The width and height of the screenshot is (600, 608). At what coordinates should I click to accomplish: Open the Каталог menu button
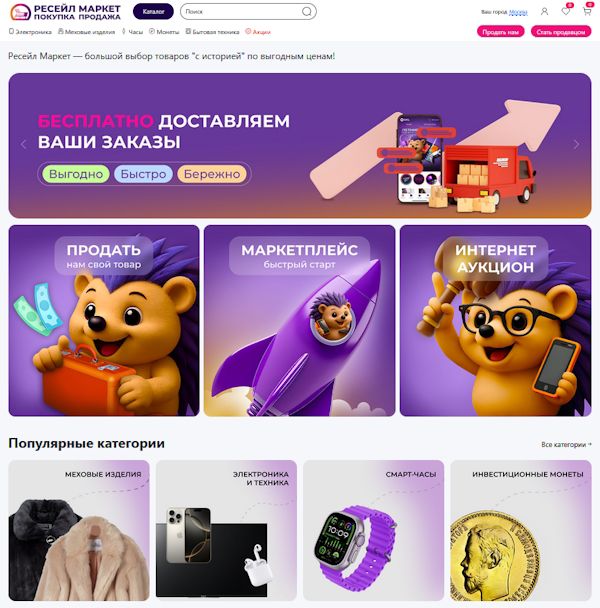coord(153,12)
